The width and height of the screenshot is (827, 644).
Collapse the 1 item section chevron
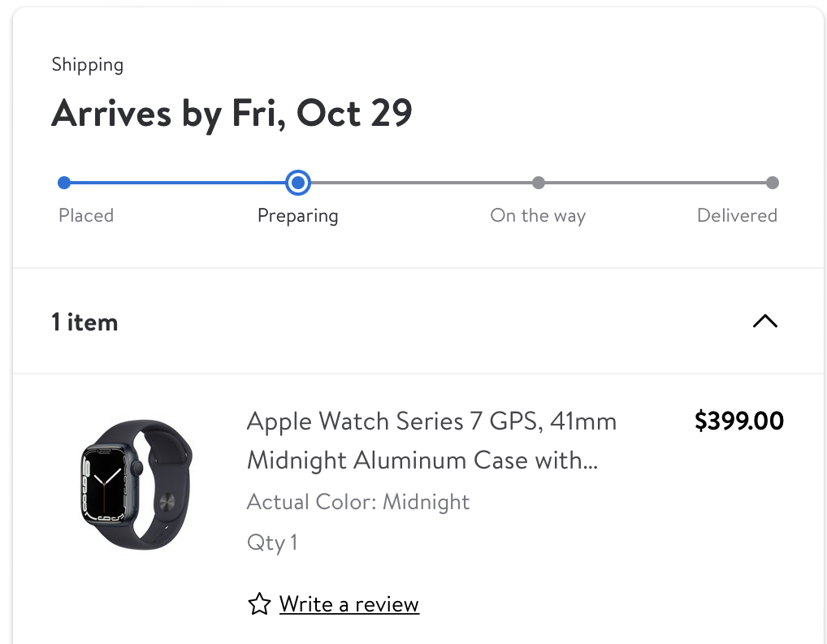pos(764,322)
